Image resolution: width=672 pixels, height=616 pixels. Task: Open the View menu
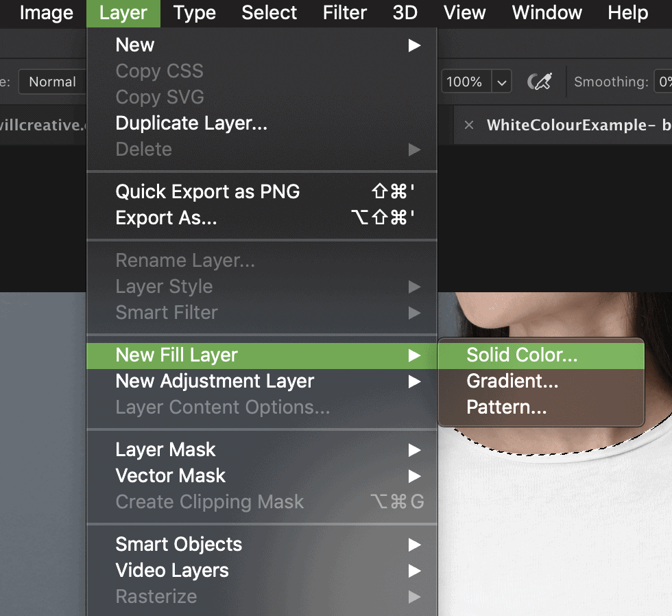point(465,13)
